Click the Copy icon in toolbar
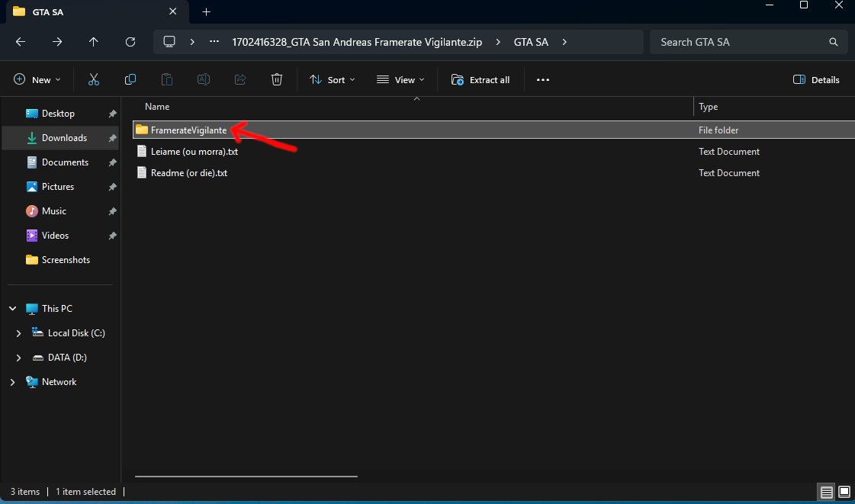Image resolution: width=855 pixels, height=504 pixels. pos(130,79)
